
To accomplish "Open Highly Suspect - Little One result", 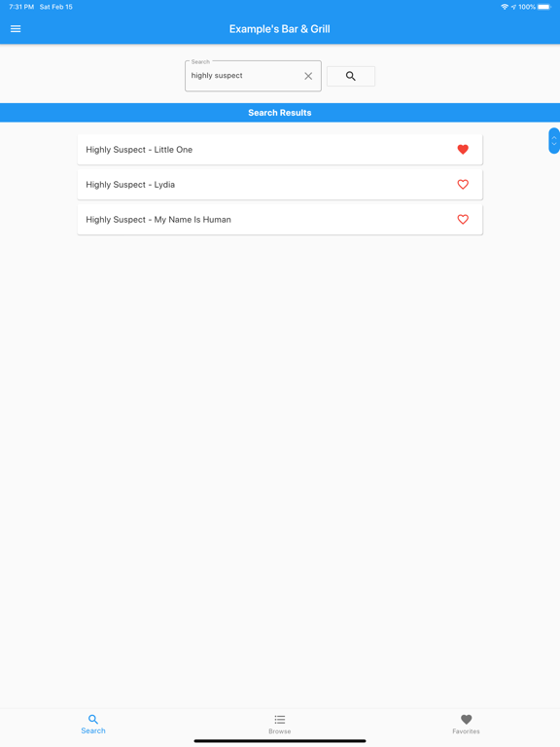I will coord(280,150).
